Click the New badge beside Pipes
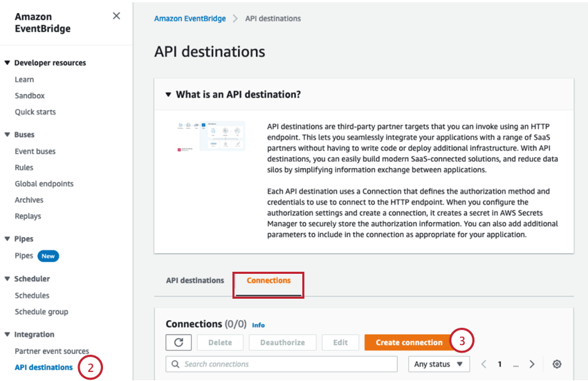Viewport: 588px width, 381px height. pos(48,256)
